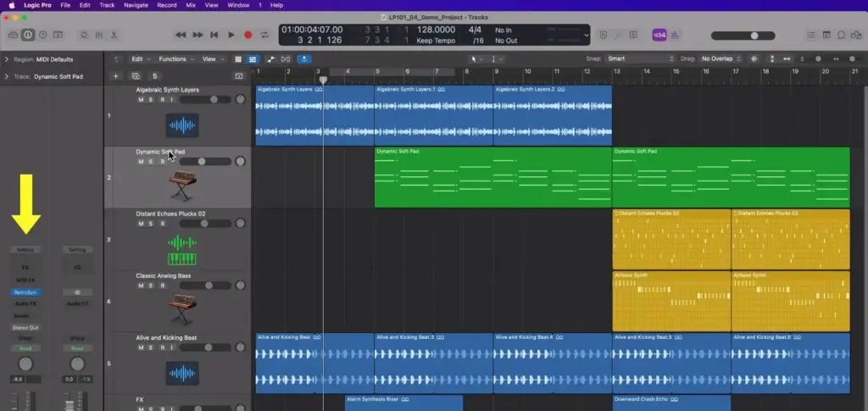Open the List Editors button
The image size is (868, 411).
pyautogui.click(x=811, y=35)
